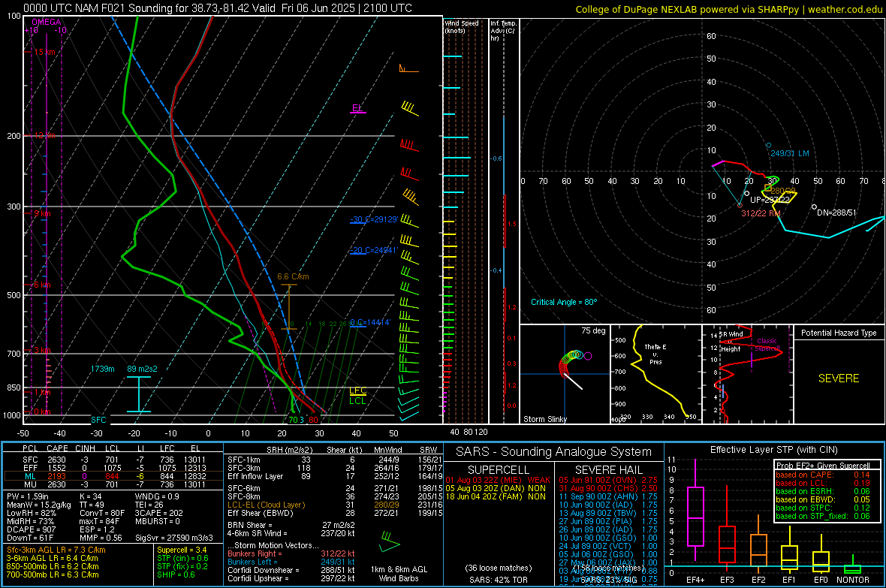The width and height of the screenshot is (886, 588).
Task: Click the 75 deg slinky tilt value
Action: coord(593,330)
